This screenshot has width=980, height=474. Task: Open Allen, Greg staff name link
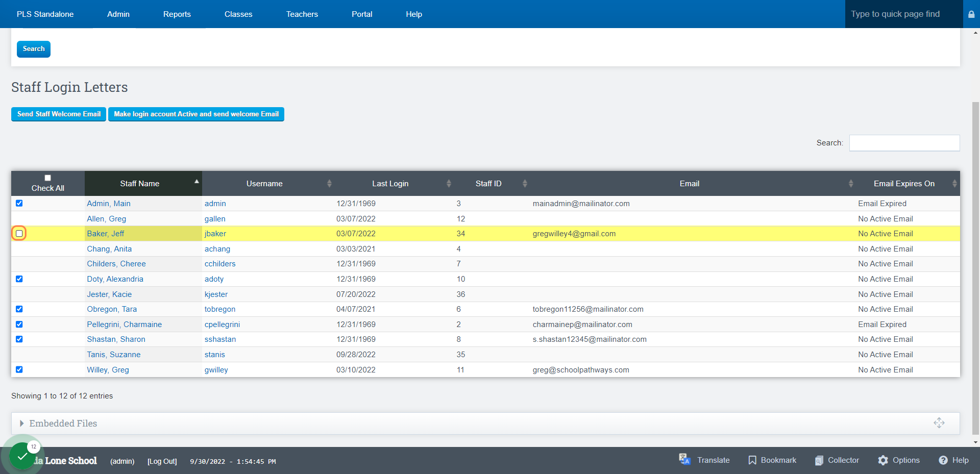[106, 219]
